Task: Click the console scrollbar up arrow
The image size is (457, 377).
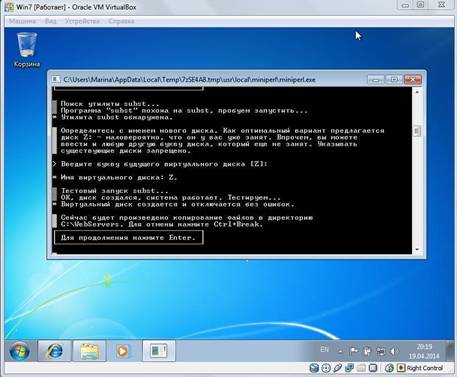Action: pyautogui.click(x=417, y=91)
